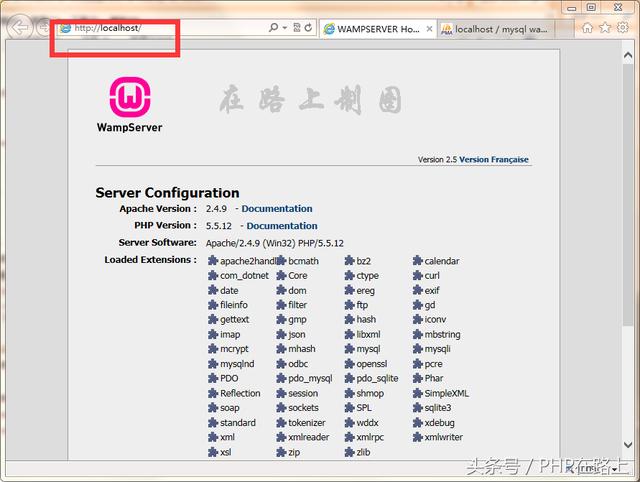Click the puzzle icon beside com_dotnet
Screen dimensions: 640x482
click(x=213, y=275)
